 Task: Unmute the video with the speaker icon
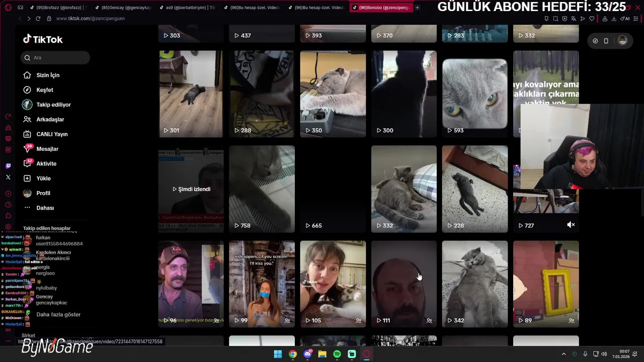pyautogui.click(x=571, y=225)
